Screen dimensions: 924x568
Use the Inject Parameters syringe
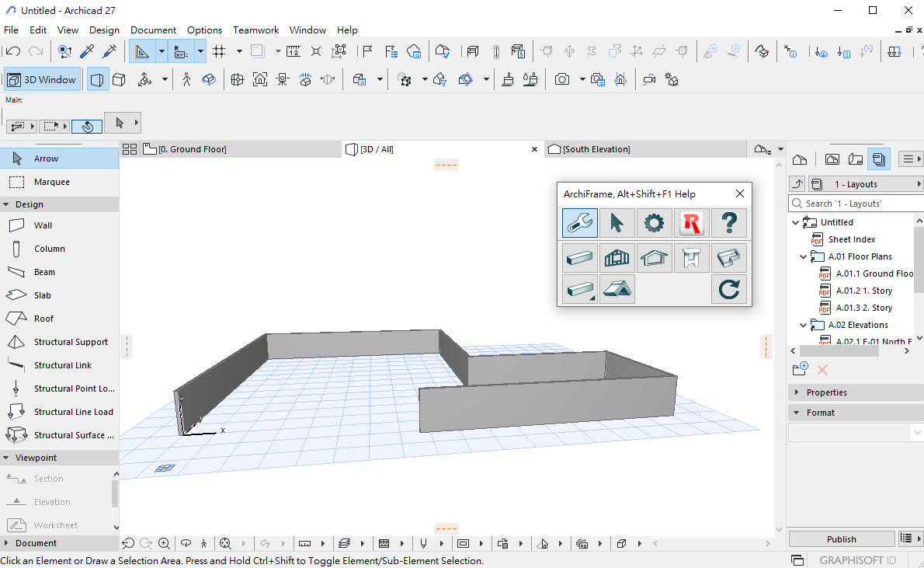point(109,52)
